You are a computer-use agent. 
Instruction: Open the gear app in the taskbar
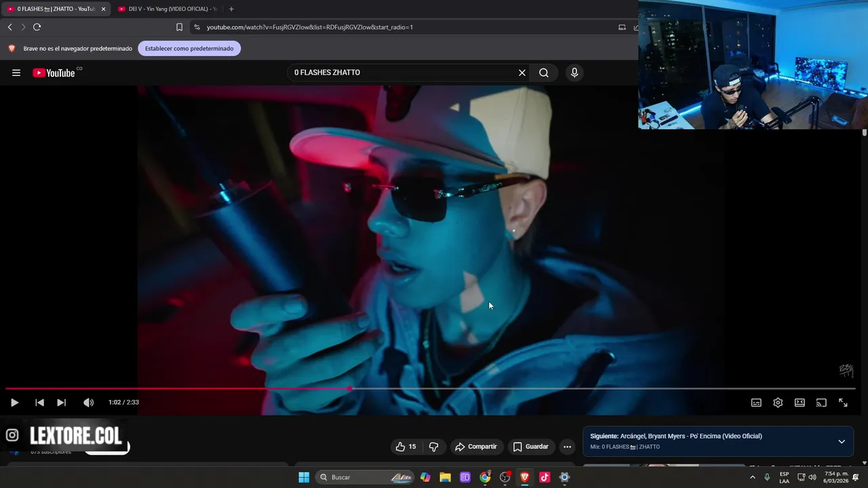click(x=564, y=477)
